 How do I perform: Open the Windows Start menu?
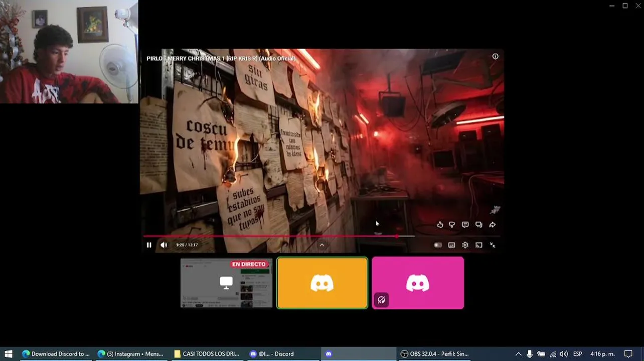tap(8, 354)
